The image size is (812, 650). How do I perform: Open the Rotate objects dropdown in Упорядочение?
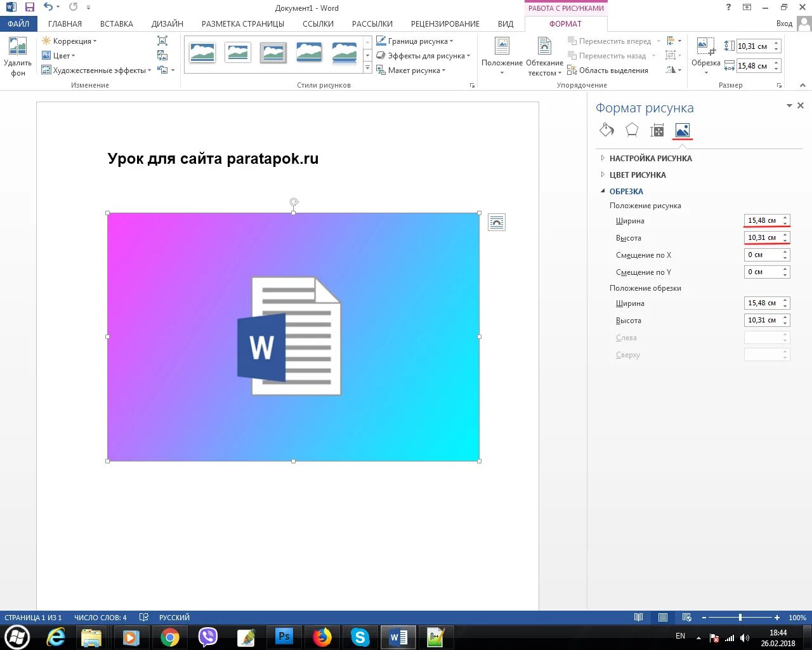(x=673, y=70)
